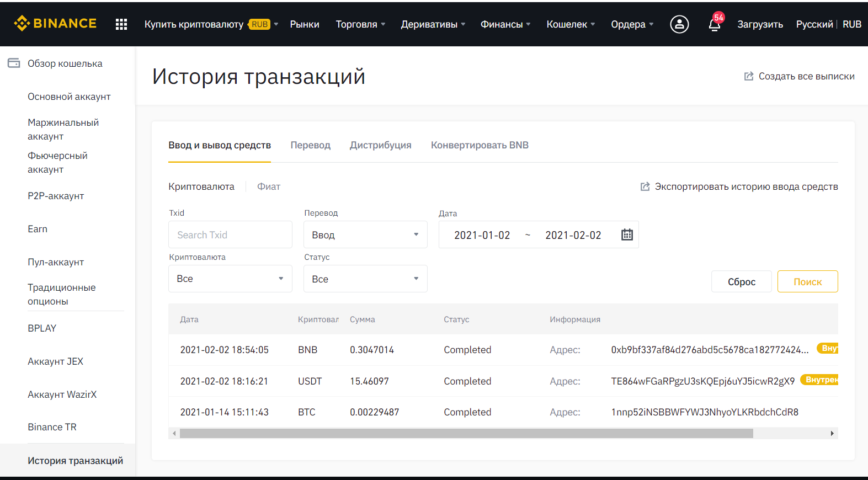Click the end date 2021-02-02 field

pos(573,235)
